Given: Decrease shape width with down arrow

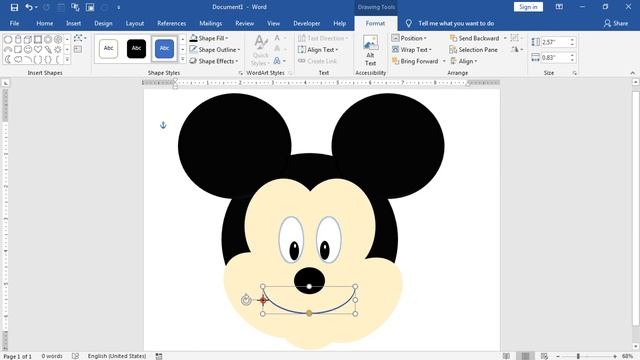Looking at the screenshot, I should [572, 60].
